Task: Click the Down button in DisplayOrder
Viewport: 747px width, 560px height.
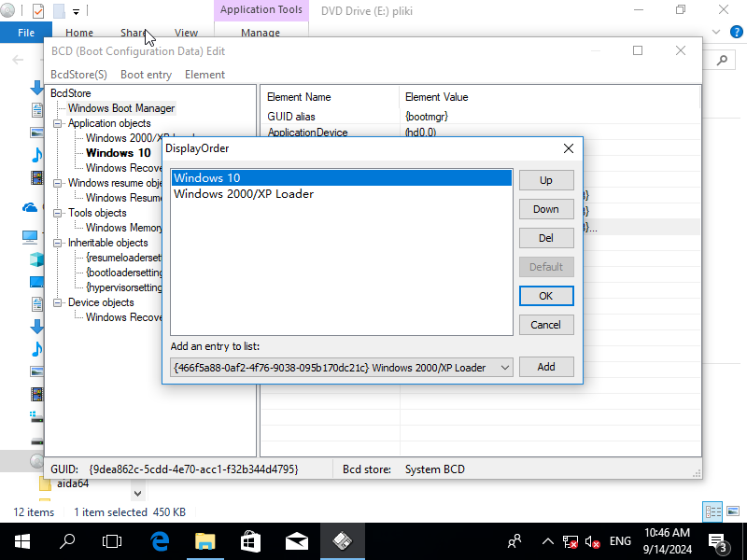Action: [x=546, y=209]
